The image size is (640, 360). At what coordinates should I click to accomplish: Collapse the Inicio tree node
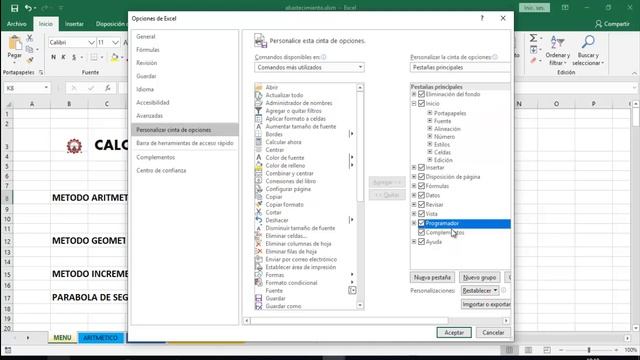(x=414, y=104)
